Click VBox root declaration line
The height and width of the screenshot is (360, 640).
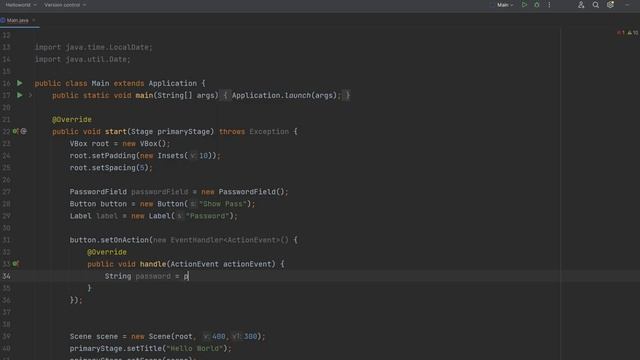(120, 144)
